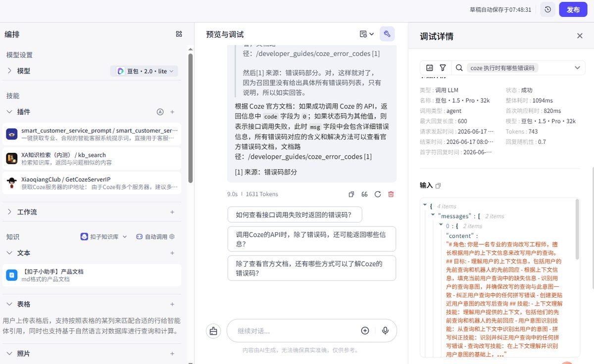Click the kb_search plugin thumbnail icon
This screenshot has width=594, height=364.
12,158
